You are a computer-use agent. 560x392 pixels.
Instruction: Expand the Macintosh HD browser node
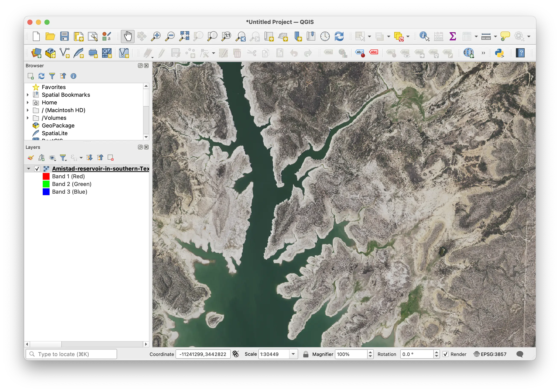coord(28,110)
